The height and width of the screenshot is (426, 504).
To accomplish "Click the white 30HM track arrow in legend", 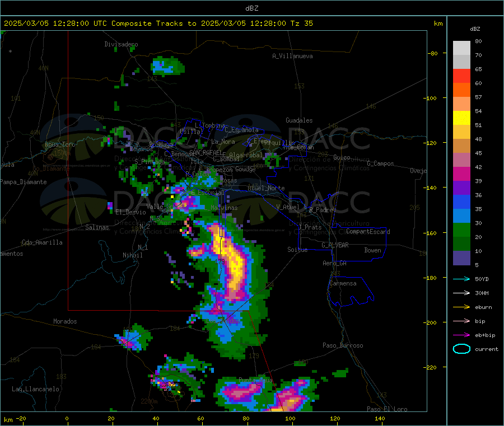I will pyautogui.click(x=461, y=293).
